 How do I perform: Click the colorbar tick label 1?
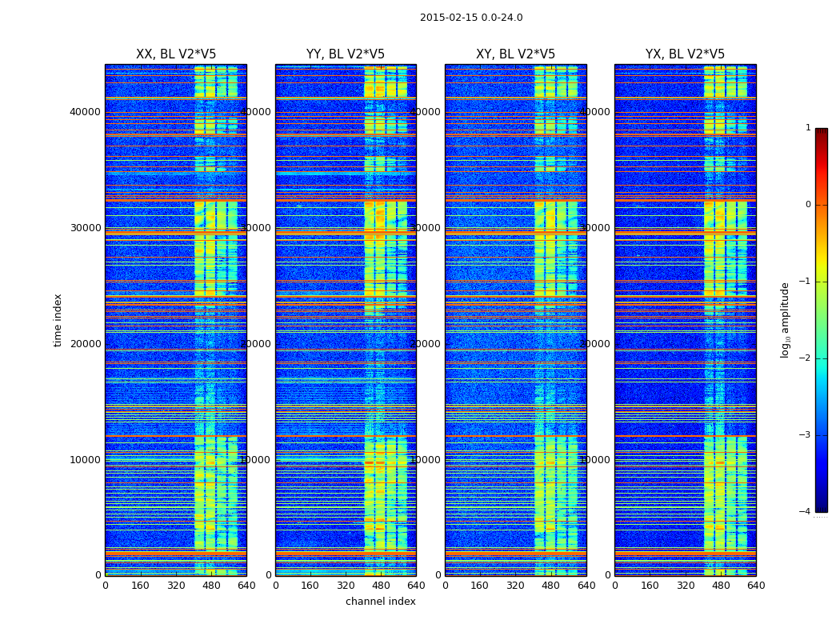808,127
